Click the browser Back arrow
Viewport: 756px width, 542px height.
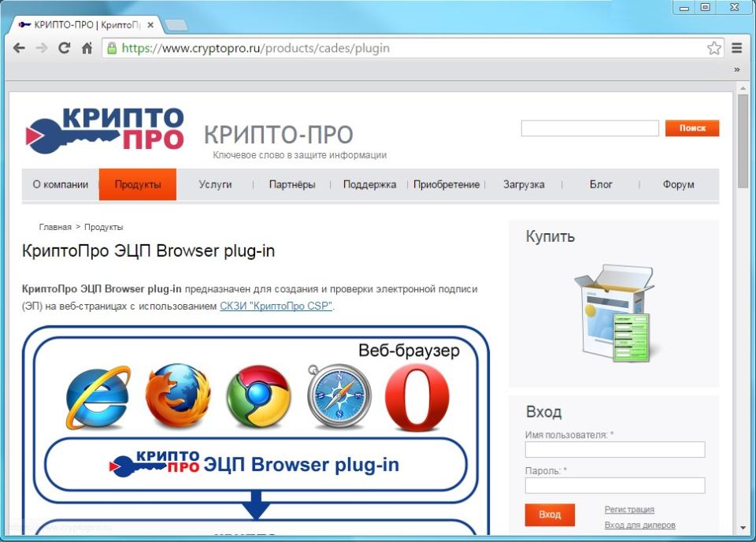coord(19,48)
